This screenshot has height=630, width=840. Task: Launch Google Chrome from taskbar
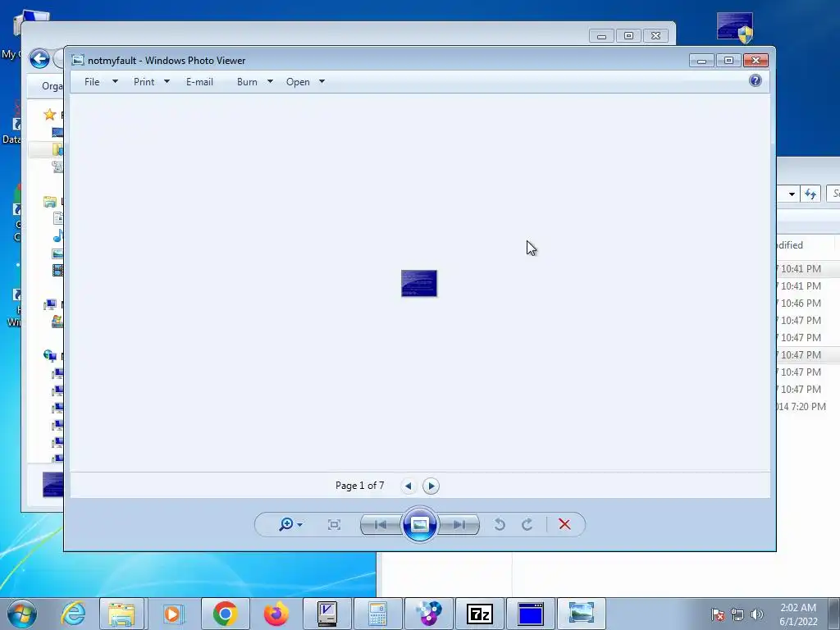pyautogui.click(x=225, y=614)
